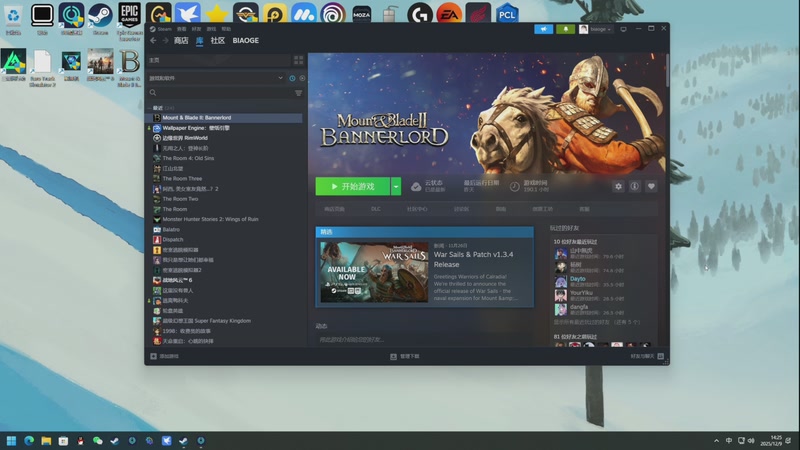
Task: Open the game info circle icon
Action: point(634,186)
